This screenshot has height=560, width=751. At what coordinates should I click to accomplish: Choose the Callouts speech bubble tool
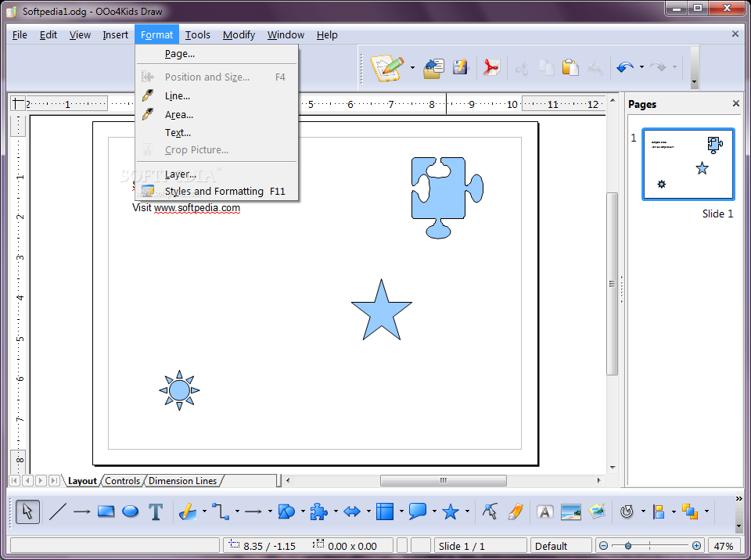418,512
